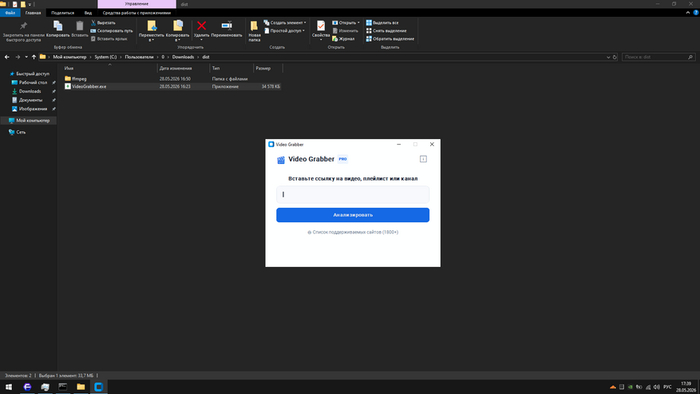Open the address bar history dropdown
The image size is (700, 394).
point(608,57)
